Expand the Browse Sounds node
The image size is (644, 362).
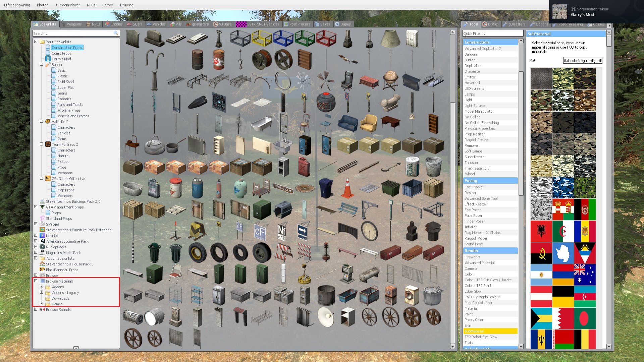(x=36, y=309)
